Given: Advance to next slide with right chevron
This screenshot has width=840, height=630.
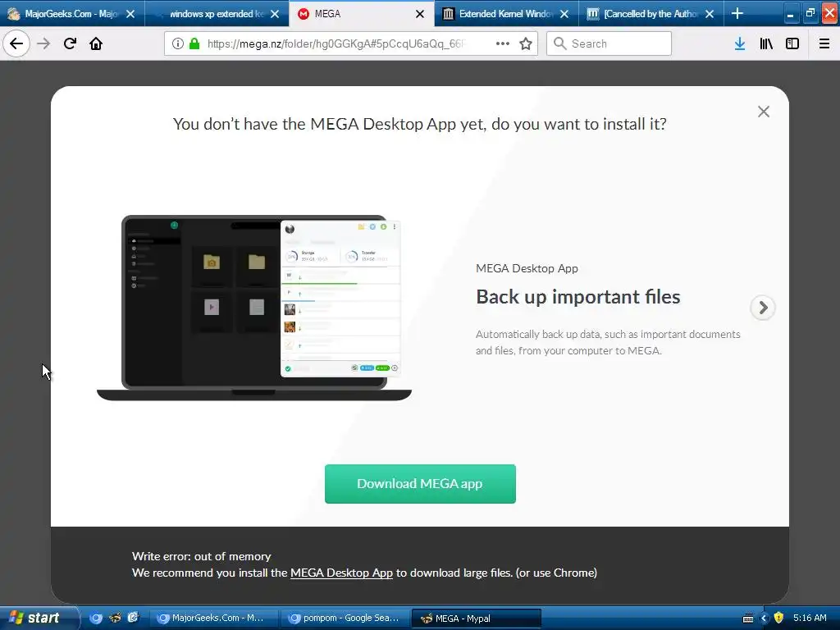Looking at the screenshot, I should tap(763, 308).
